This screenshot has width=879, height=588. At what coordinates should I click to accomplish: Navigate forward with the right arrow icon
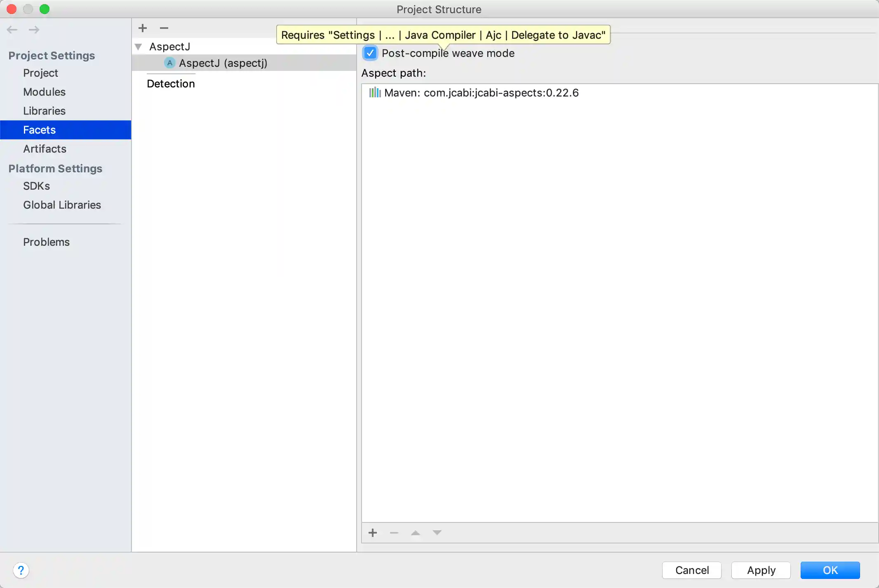(34, 29)
